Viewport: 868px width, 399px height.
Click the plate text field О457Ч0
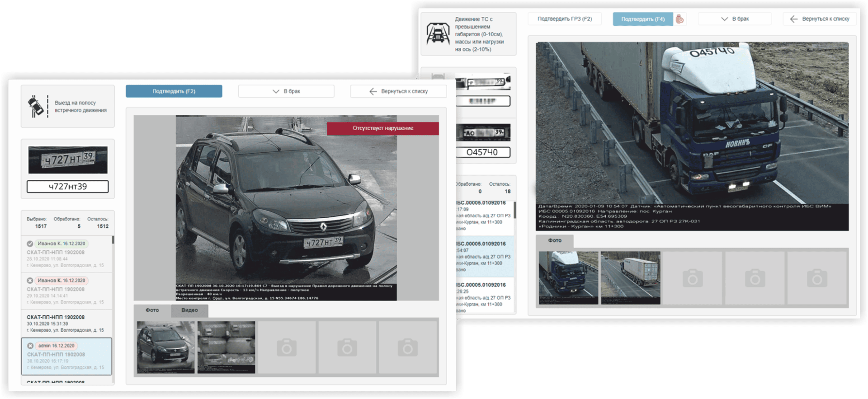click(482, 152)
